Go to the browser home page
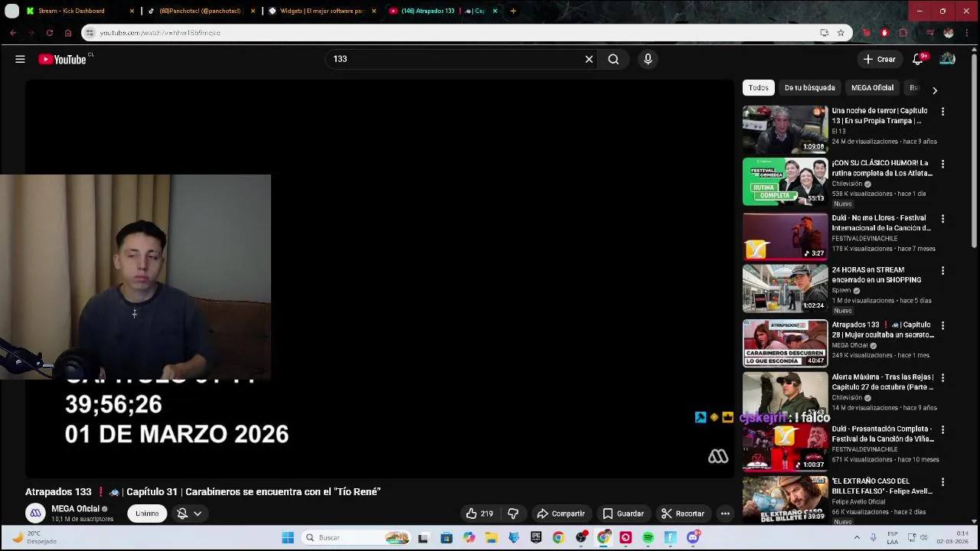The height and width of the screenshot is (551, 980). click(68, 33)
